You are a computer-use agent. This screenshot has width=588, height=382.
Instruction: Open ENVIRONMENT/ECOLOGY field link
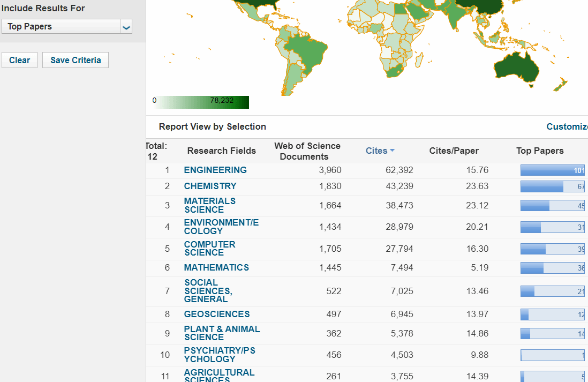click(x=221, y=227)
